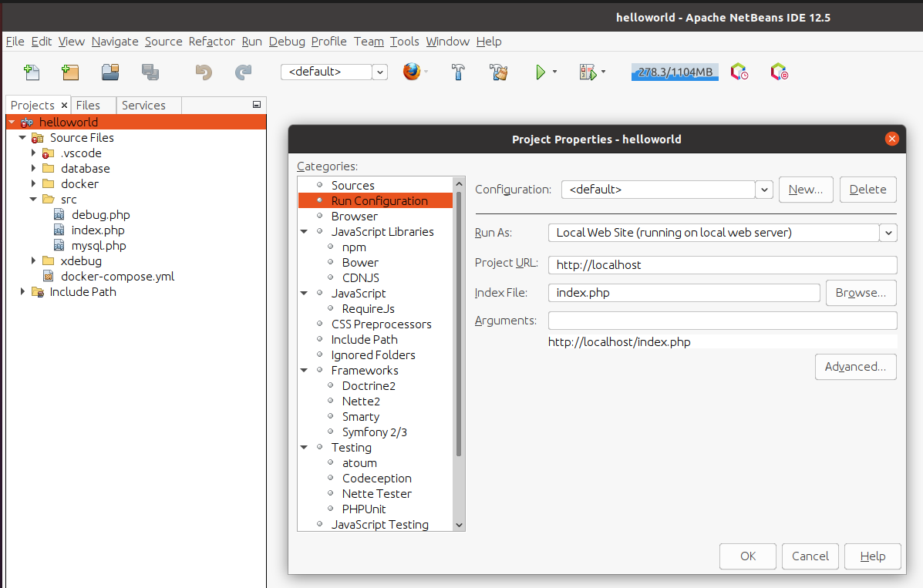Expand the .vscode folder
The image size is (923, 588).
click(x=34, y=153)
